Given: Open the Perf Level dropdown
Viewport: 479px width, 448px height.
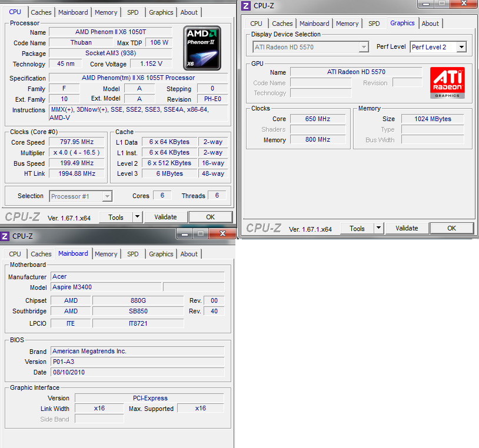Looking at the screenshot, I should 461,47.
